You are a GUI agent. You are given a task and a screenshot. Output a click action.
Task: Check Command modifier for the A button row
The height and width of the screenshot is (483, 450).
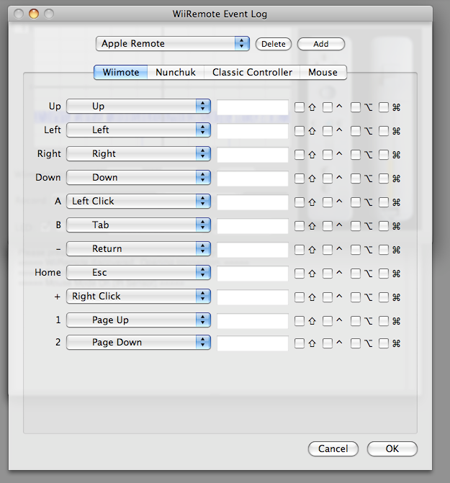point(384,202)
